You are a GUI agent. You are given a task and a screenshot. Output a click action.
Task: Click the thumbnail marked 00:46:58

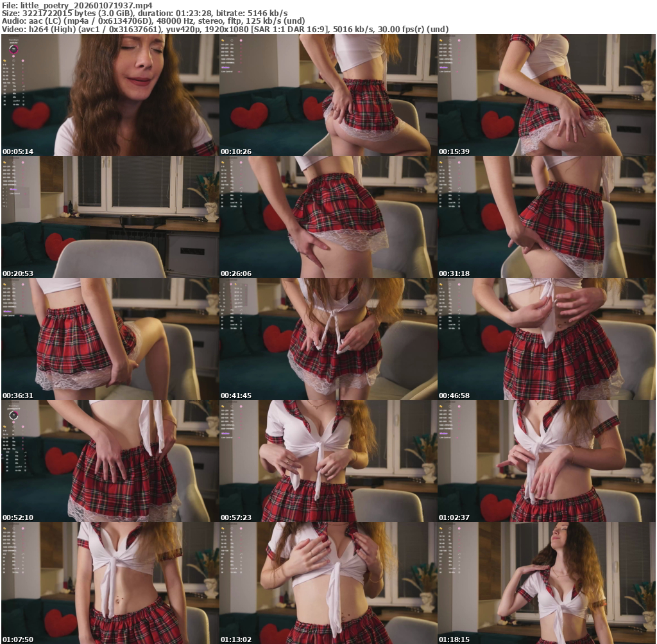coord(546,339)
